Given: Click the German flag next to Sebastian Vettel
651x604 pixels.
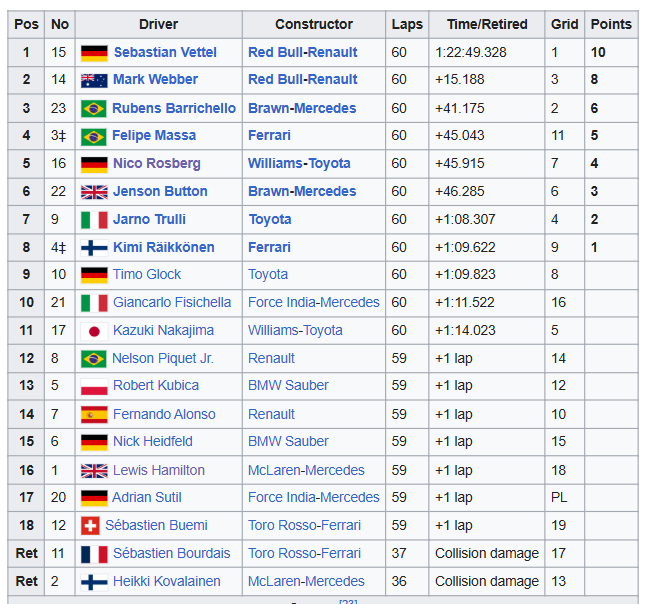Looking at the screenshot, I should tap(94, 53).
